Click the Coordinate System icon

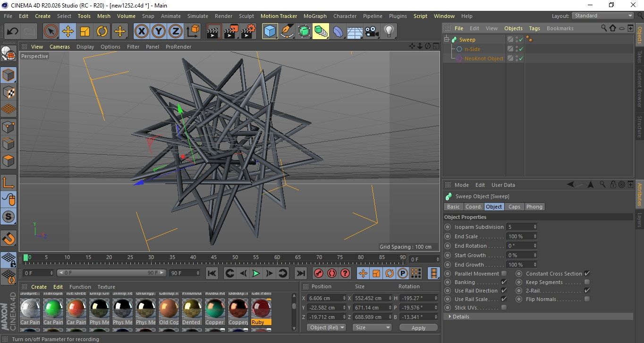(193, 32)
